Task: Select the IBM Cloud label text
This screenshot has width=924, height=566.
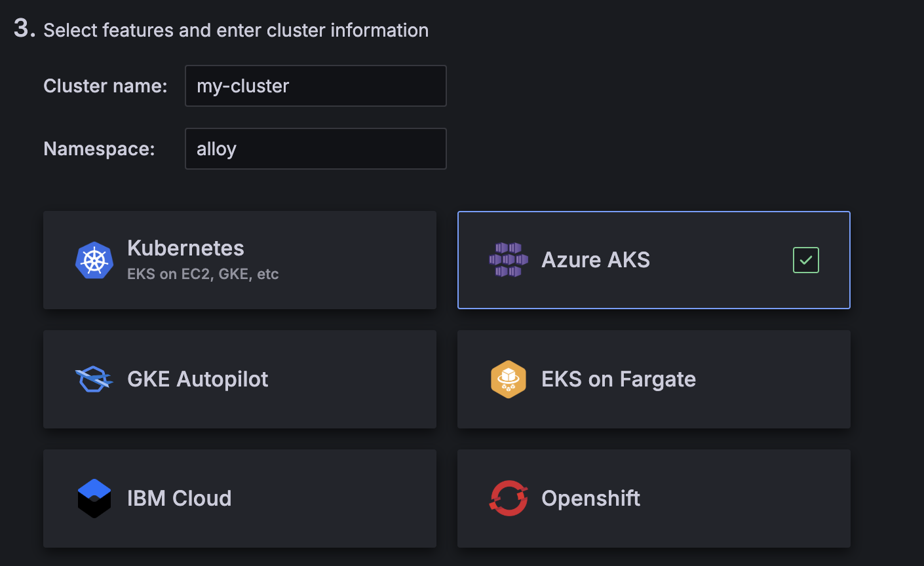Action: point(179,499)
